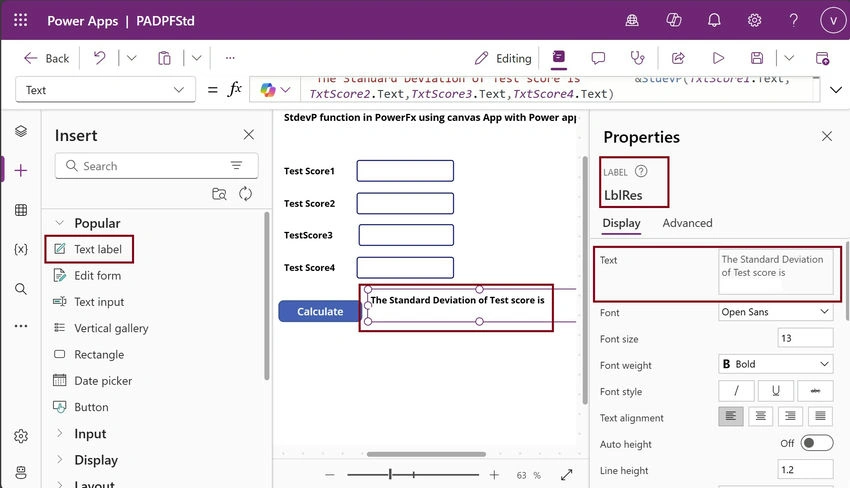Screen dimensions: 850x488
Task: Click the Insert search field
Action: 156,166
